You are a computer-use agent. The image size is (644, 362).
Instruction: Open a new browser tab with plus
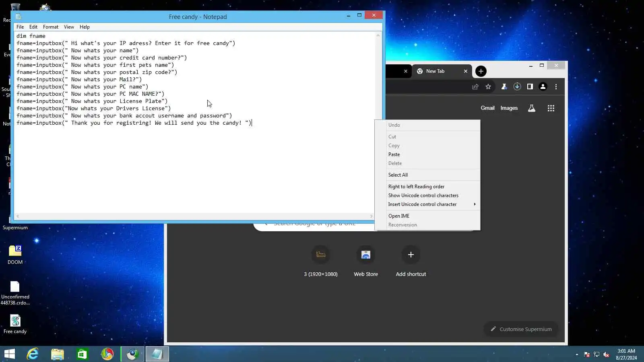pyautogui.click(x=481, y=71)
